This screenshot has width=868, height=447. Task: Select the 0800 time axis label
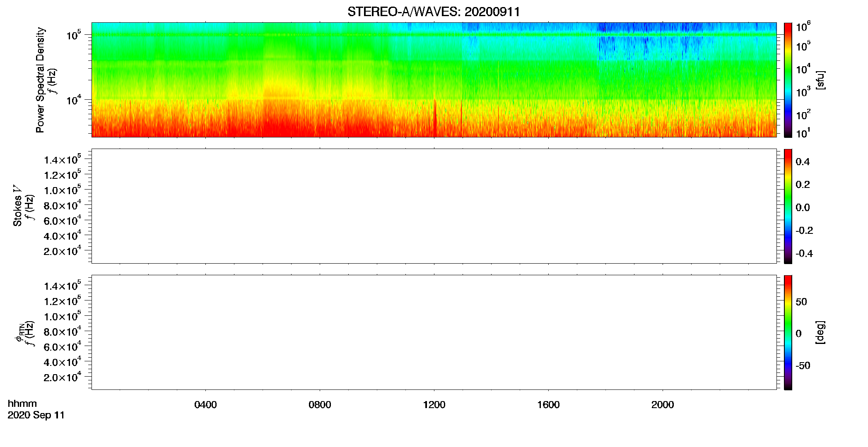pos(320,405)
